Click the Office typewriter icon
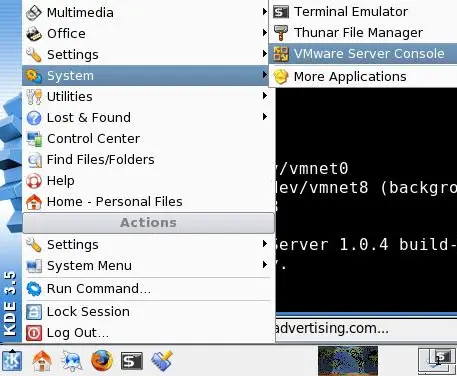Viewport: 457px width, 376px height. coord(34,34)
